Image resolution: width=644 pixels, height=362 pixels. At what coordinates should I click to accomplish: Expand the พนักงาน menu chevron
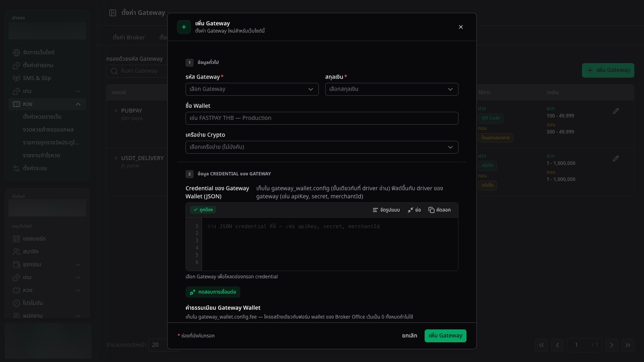tap(78, 316)
